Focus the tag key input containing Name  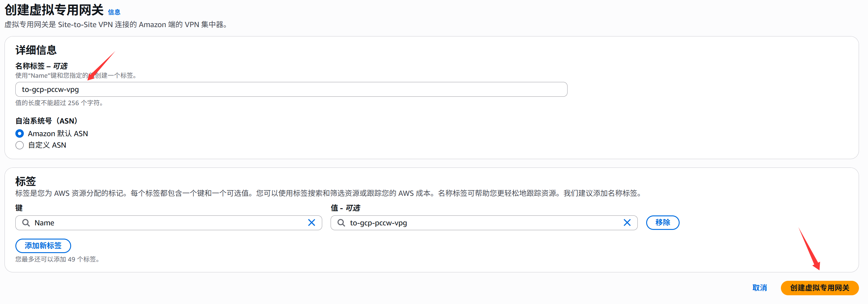(168, 223)
